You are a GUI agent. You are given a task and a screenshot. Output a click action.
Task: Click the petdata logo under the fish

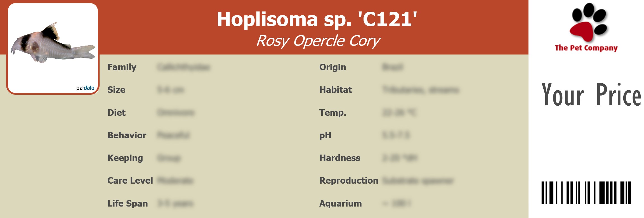[85, 88]
